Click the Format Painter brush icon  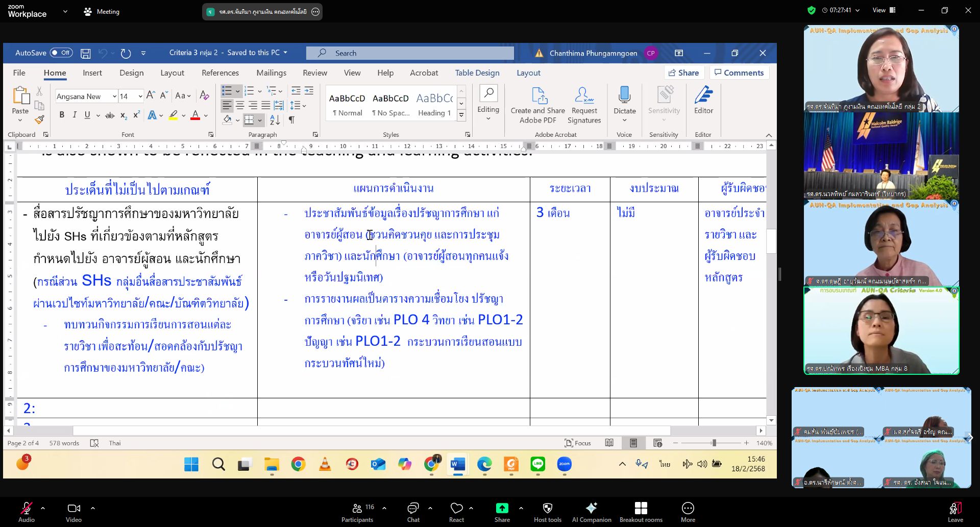pos(39,119)
